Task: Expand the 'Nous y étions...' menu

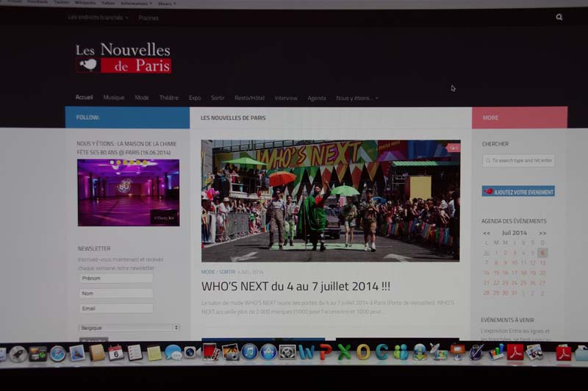Action: 357,98
